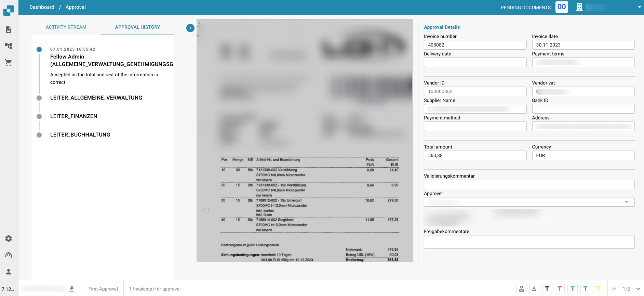Open the documents icon in sidebar
This screenshot has width=644, height=296.
click(x=9, y=30)
